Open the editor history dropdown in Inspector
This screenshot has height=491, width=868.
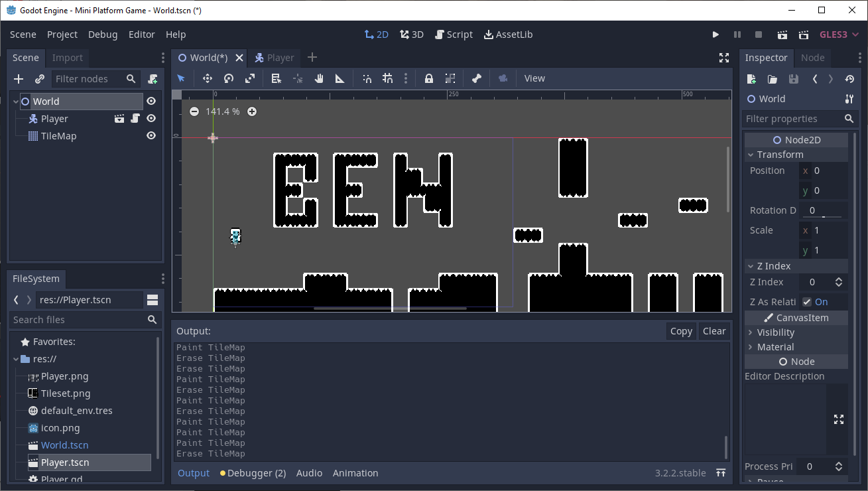pos(849,78)
